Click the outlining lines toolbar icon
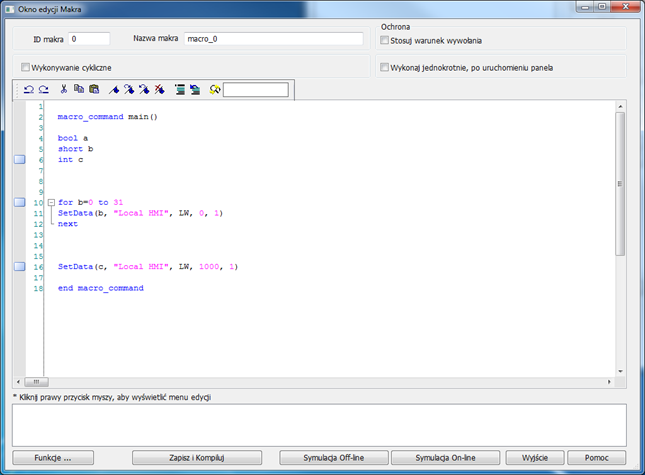 pos(179,89)
